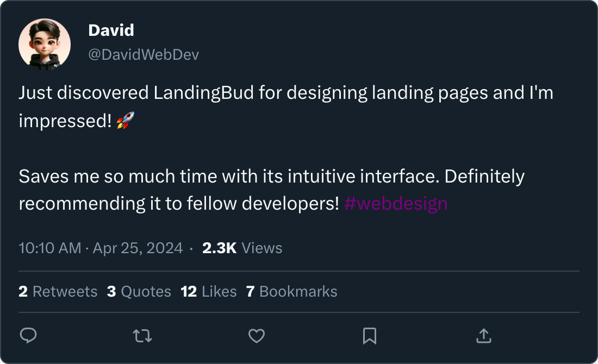The width and height of the screenshot is (598, 364).
Task: Click the rocket emoji in the tweet
Action: pyautogui.click(x=125, y=121)
